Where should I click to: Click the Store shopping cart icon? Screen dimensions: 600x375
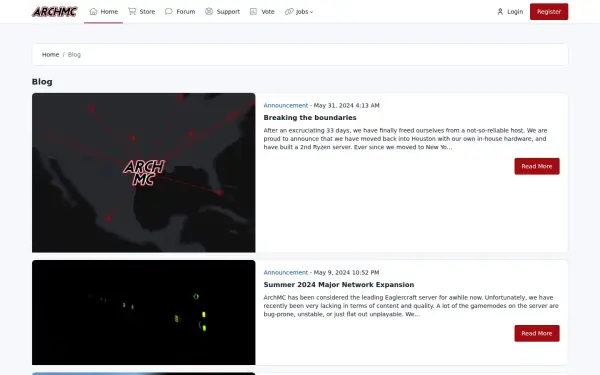(132, 11)
